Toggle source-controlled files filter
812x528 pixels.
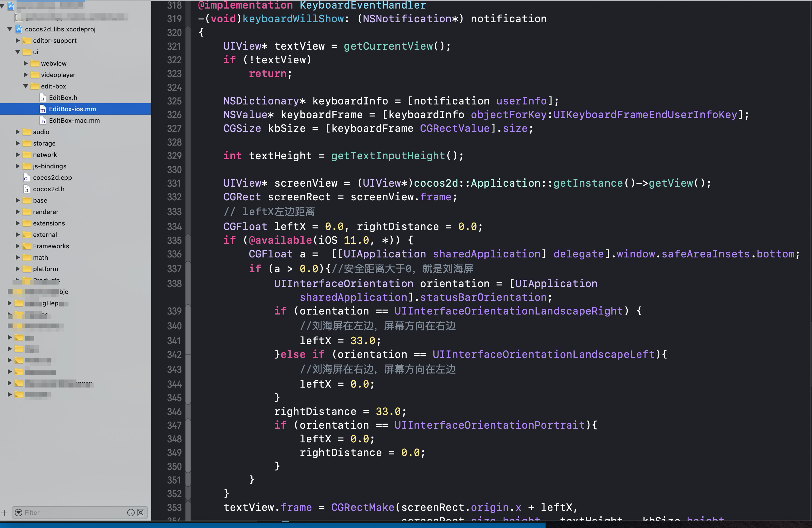tap(141, 513)
